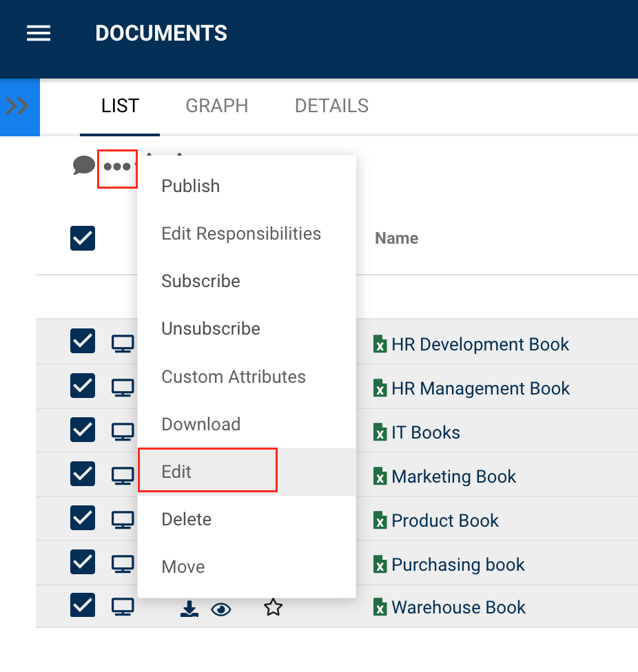This screenshot has width=638, height=672.
Task: Expand the collapsed sidebar panel
Action: 18,107
